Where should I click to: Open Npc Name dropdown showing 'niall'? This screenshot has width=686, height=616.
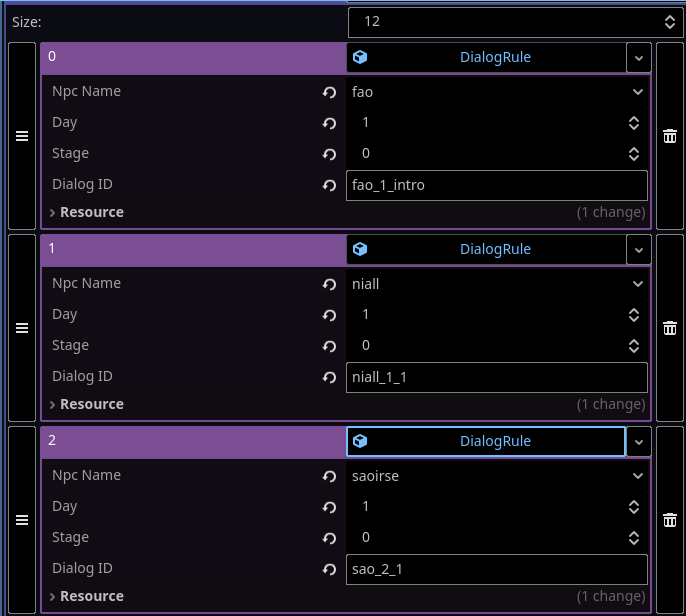click(498, 284)
